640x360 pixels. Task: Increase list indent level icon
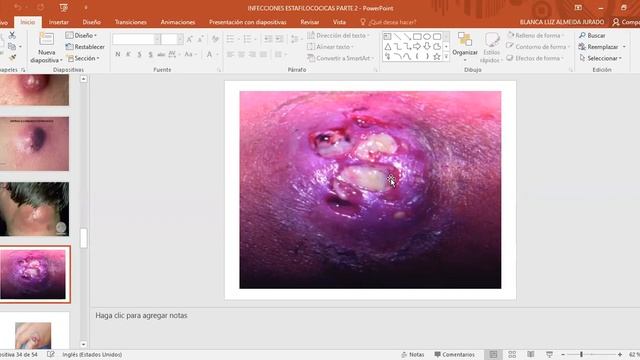[x=279, y=39]
